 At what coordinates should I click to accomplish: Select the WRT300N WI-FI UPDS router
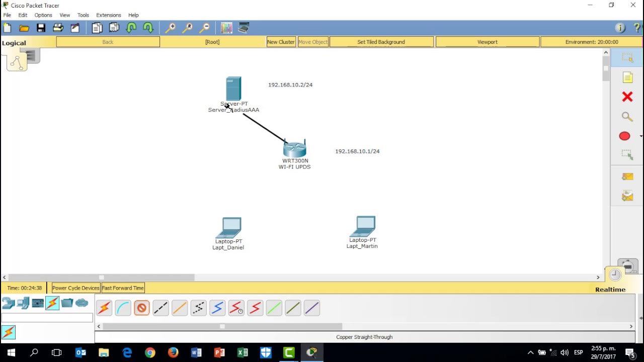coord(295,149)
